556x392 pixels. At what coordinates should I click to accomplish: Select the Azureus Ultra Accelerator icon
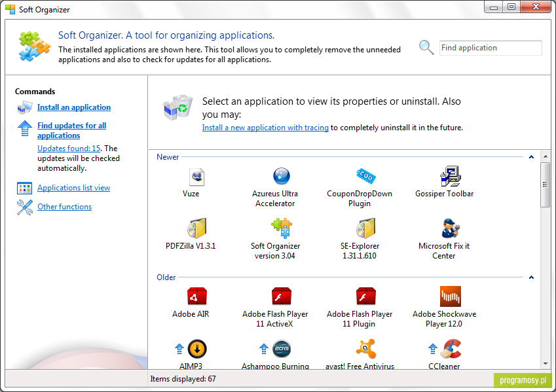pyautogui.click(x=281, y=176)
